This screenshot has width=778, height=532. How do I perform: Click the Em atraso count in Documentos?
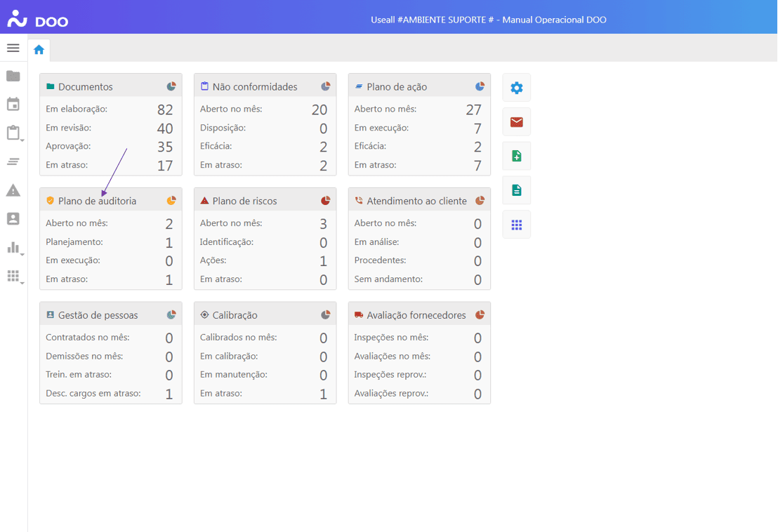coord(165,166)
